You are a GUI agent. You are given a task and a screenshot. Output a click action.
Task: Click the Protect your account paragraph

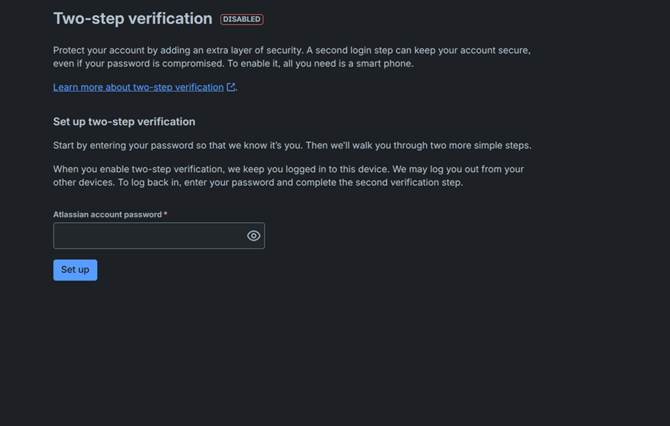coord(290,56)
